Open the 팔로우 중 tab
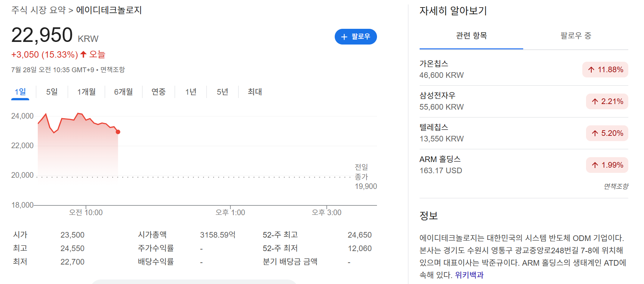644x284 pixels. pos(576,36)
